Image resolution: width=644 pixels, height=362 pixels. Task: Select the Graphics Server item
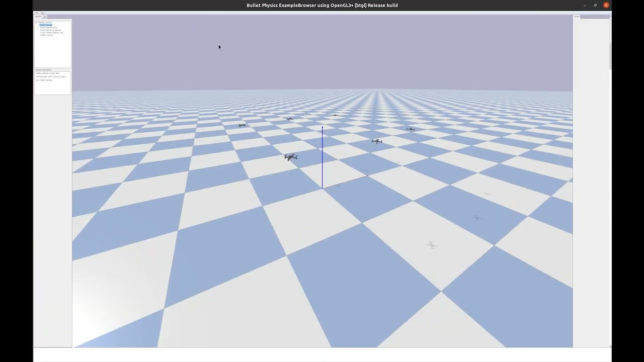46,35
